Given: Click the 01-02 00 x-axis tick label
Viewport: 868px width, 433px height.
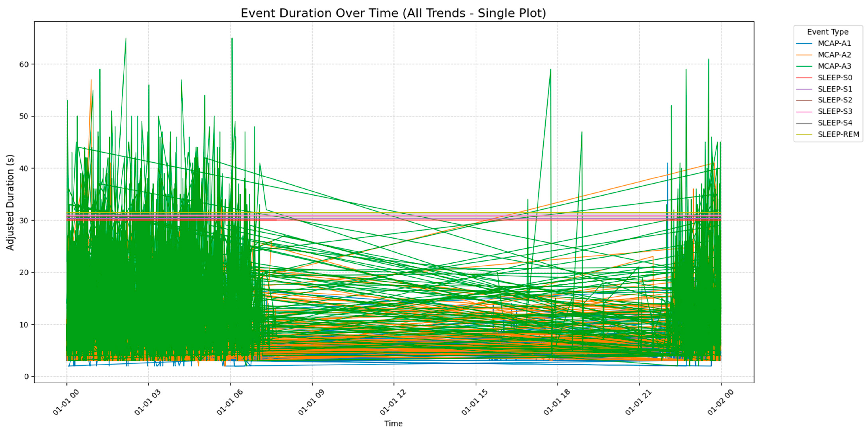Looking at the screenshot, I should (721, 402).
